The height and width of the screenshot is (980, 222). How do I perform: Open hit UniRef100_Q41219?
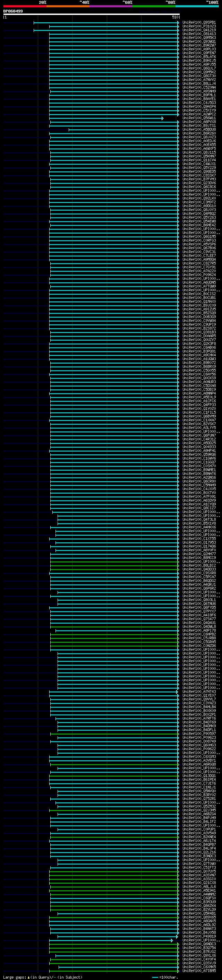click(199, 30)
